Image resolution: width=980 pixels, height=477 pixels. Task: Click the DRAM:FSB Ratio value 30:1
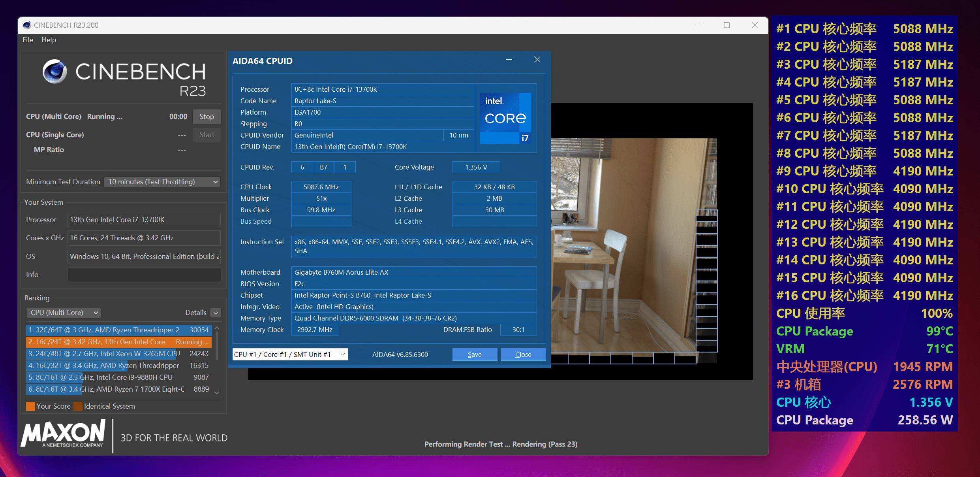pyautogui.click(x=518, y=330)
